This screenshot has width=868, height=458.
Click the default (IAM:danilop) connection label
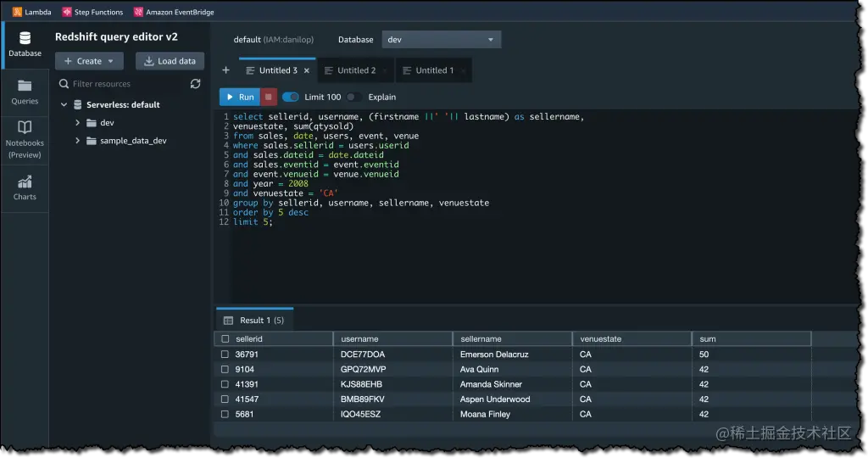(x=274, y=39)
